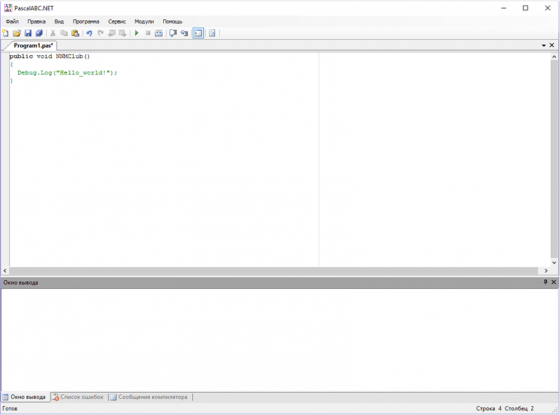This screenshot has height=415, width=560.
Task: Open the tab list dropdown arrow
Action: (544, 45)
